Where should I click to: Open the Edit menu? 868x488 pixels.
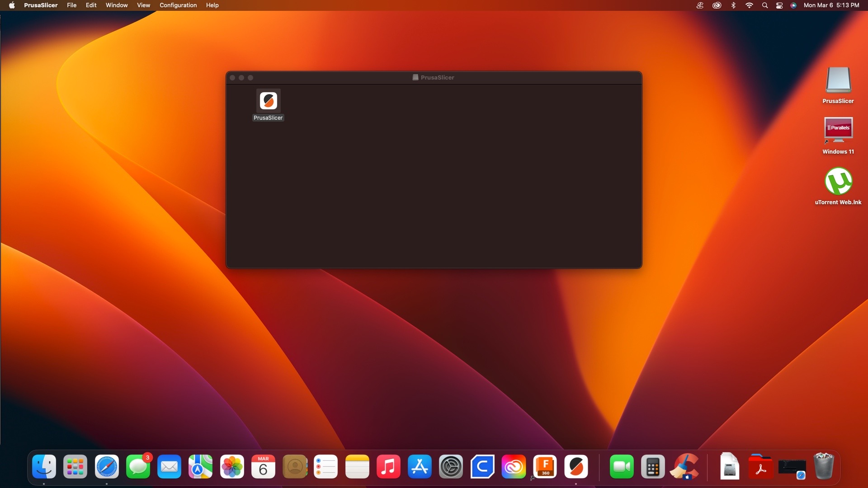coord(91,5)
